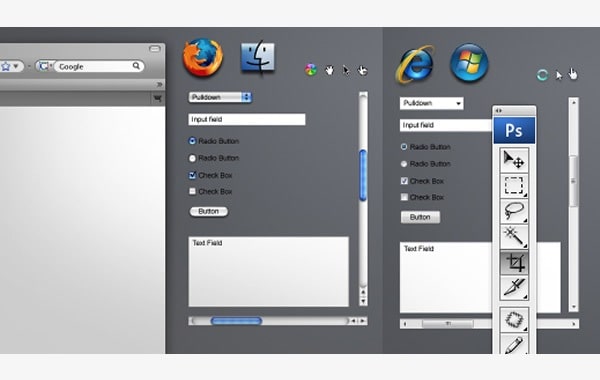Image resolution: width=600 pixels, height=380 pixels.
Task: Select the Magic Wand tool
Action: pyautogui.click(x=514, y=237)
